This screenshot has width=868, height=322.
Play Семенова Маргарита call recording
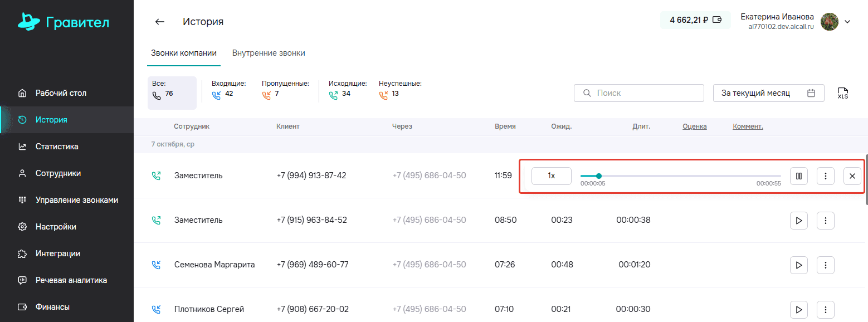click(799, 265)
